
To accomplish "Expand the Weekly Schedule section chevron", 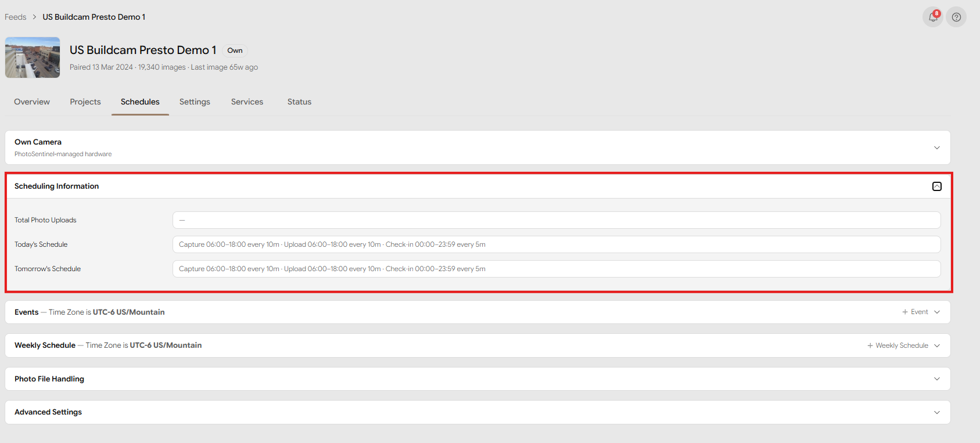I will pyautogui.click(x=937, y=345).
